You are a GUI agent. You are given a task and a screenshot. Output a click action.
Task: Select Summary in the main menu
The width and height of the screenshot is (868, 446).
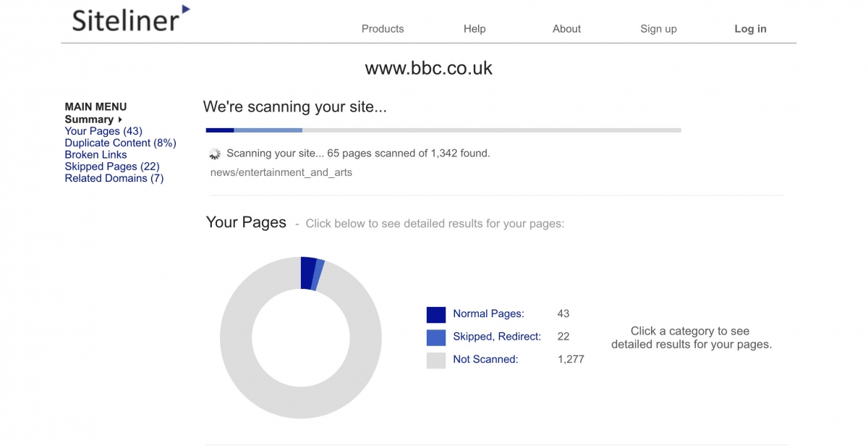pos(89,119)
